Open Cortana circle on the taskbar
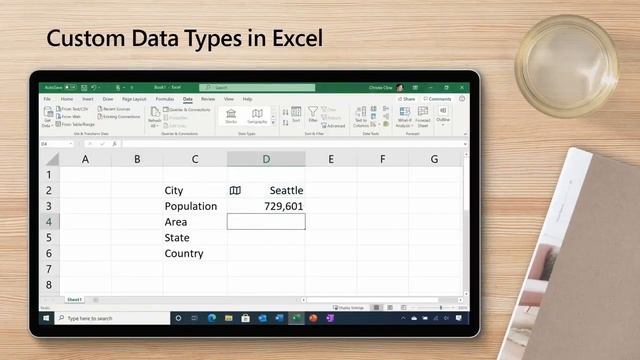Screen dimensions: 640x360 tap(178, 318)
